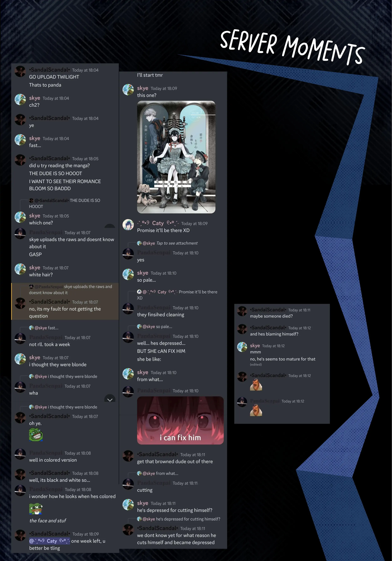This screenshot has width=392, height=561.
Task: Open the 'i can fix him' GIF
Action: click(x=180, y=420)
